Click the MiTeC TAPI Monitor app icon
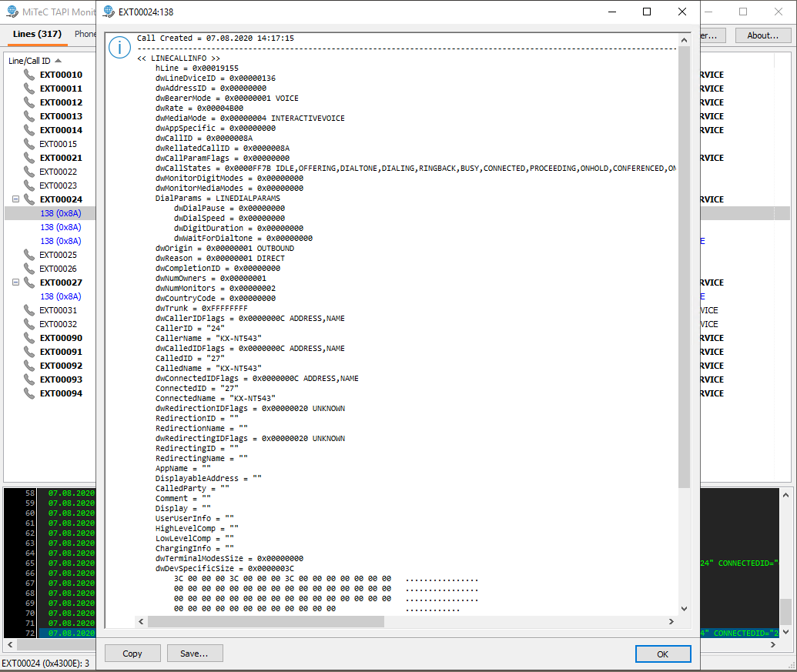Screen dimensions: 797x672 pos(12,12)
